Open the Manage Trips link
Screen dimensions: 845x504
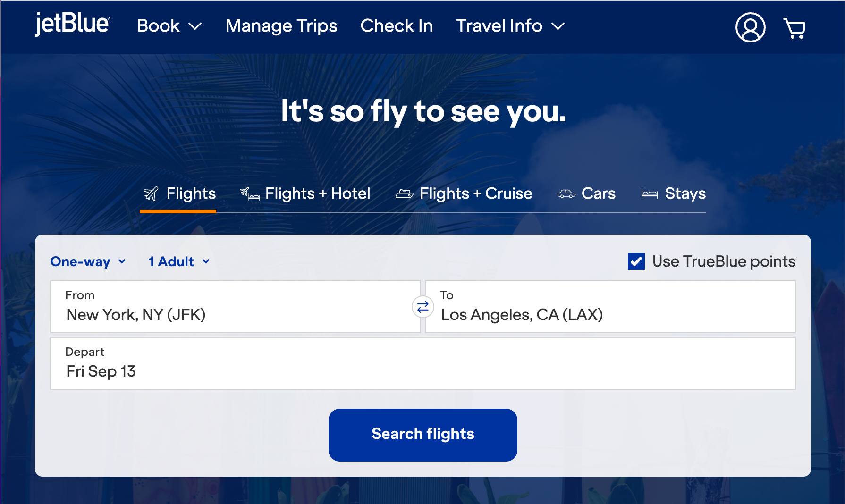[x=281, y=26]
